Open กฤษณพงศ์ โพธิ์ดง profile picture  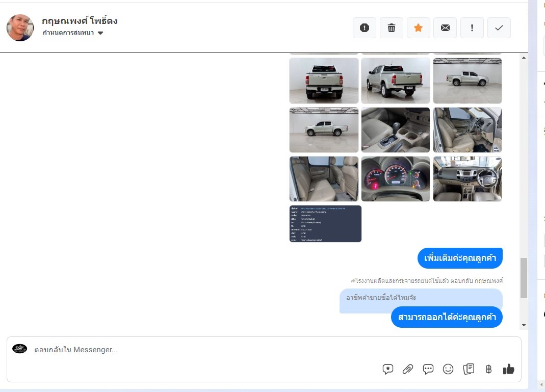pyautogui.click(x=20, y=28)
